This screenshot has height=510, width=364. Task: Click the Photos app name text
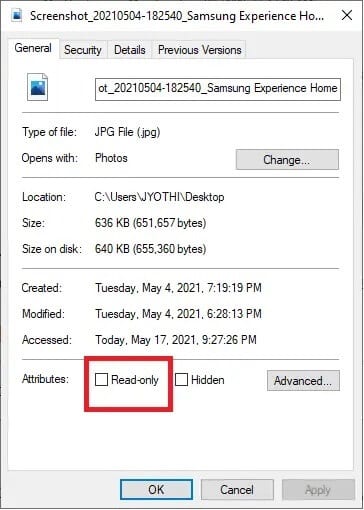click(x=111, y=158)
